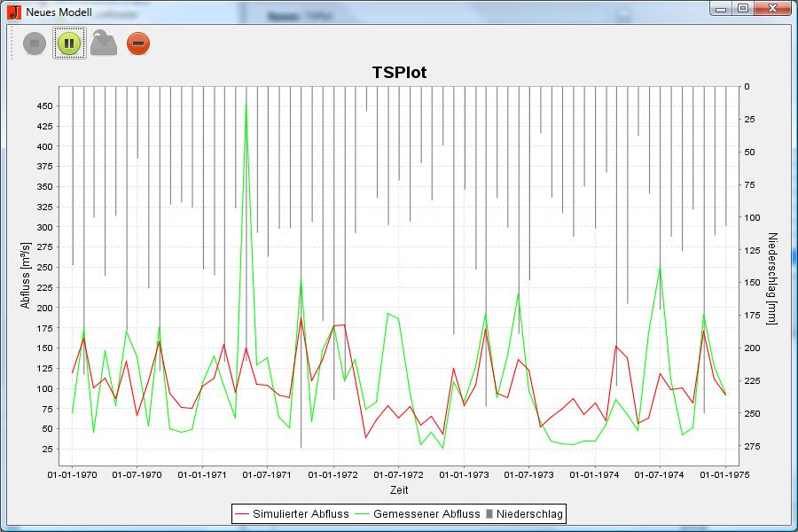Viewport: 798px width, 532px height.
Task: Click the gray Niederschlag legend swatch
Action: click(x=489, y=513)
